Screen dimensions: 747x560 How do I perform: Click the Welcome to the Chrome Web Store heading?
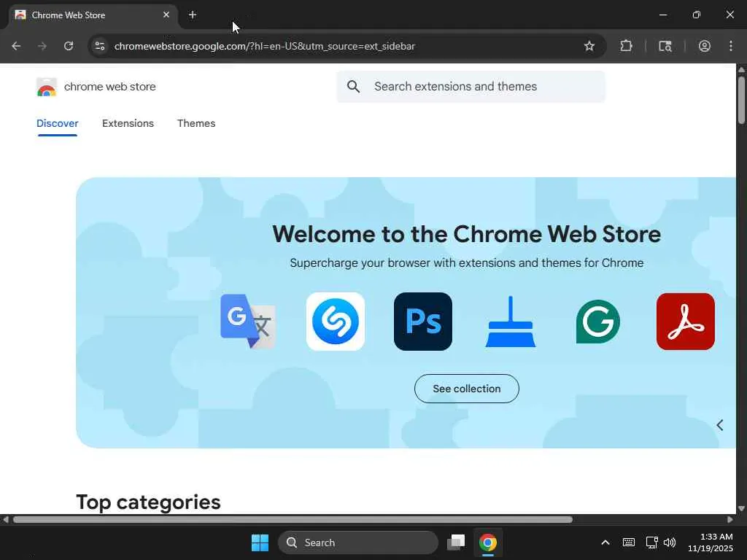point(466,234)
